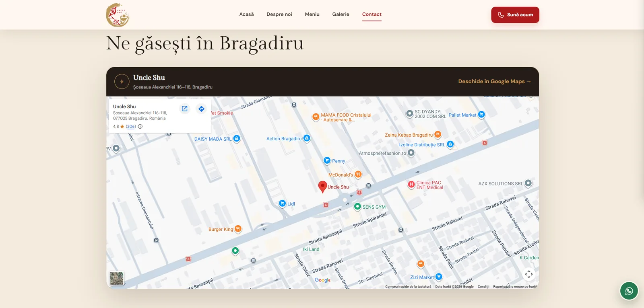Select the SENS GYM green marker

point(357,207)
